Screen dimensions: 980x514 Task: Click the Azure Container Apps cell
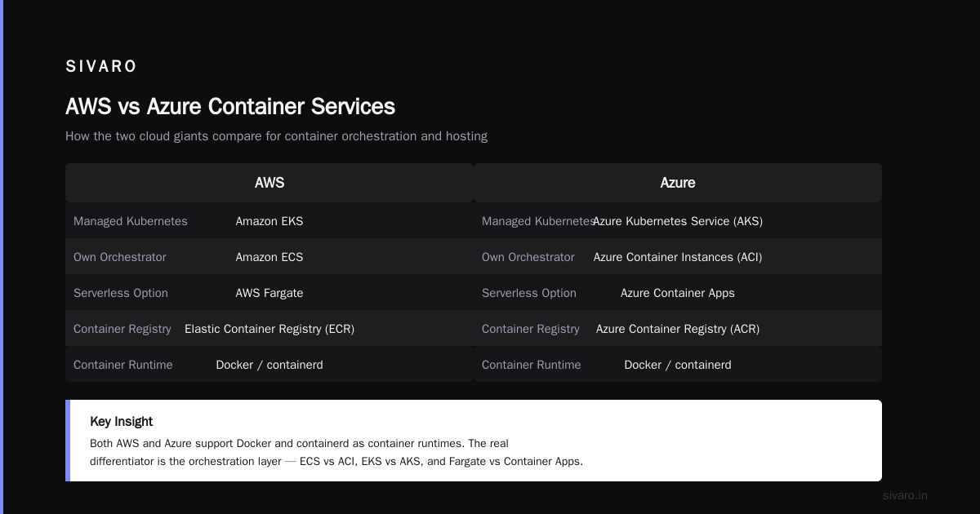click(678, 293)
